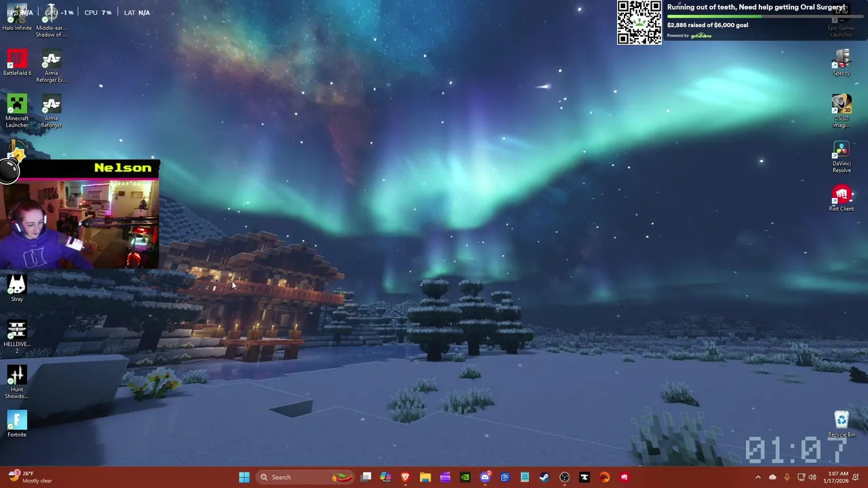Click the OneDrive cloud tray icon
Image resolution: width=868 pixels, height=488 pixels.
[772, 477]
